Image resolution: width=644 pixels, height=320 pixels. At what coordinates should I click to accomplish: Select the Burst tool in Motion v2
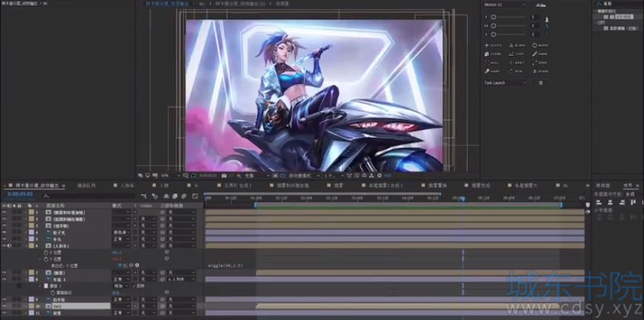[x=540, y=45]
